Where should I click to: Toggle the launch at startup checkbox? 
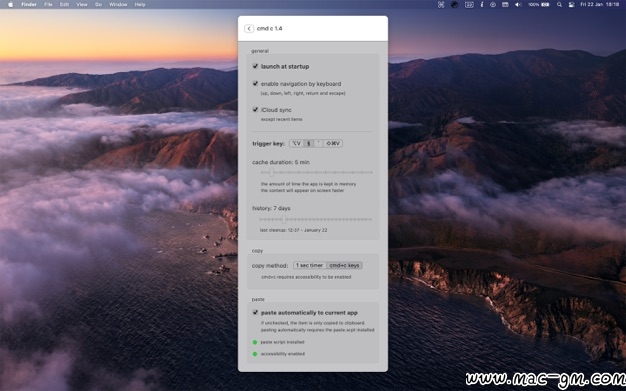[x=255, y=66]
